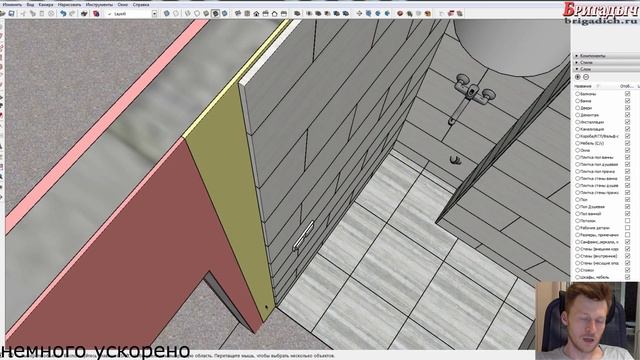Open the Вид menu
Screen dimensions: 640x360
tap(30, 4)
